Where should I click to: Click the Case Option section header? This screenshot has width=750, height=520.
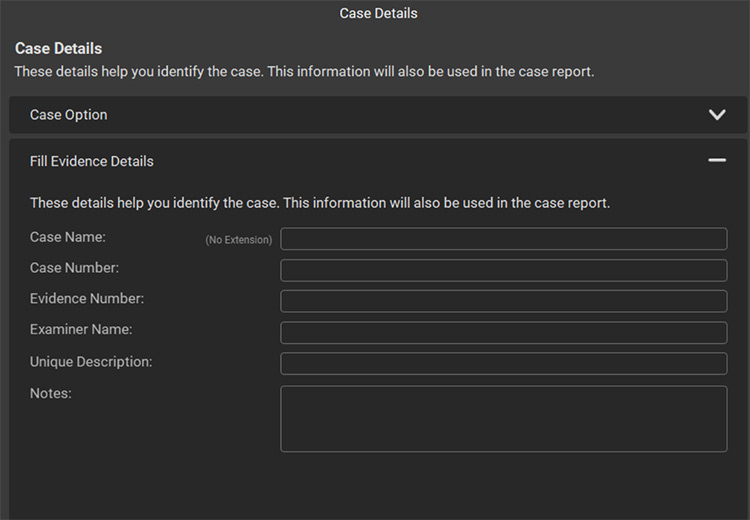point(378,115)
